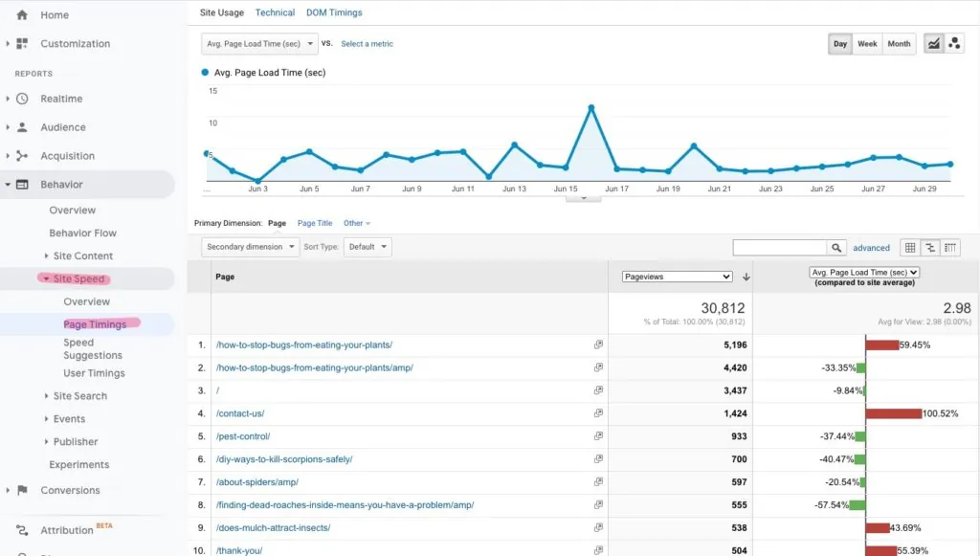This screenshot has height=556, width=980.
Task: Click the advanced filter link
Action: (871, 248)
